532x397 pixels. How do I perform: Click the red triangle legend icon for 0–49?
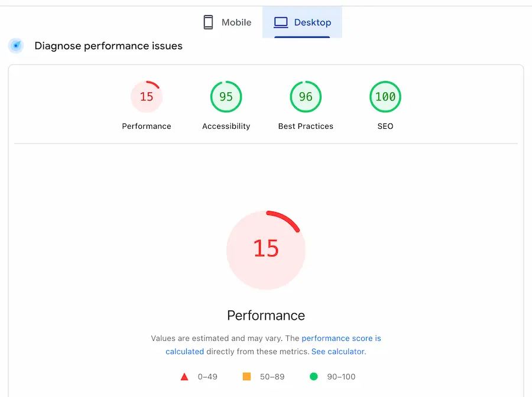tap(184, 376)
